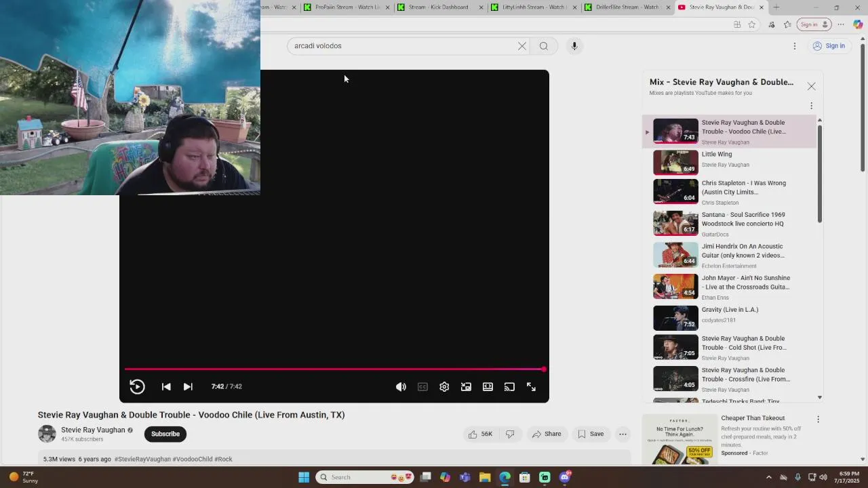
Task: Switch to DrillerElite Stream browser tab
Action: point(627,7)
